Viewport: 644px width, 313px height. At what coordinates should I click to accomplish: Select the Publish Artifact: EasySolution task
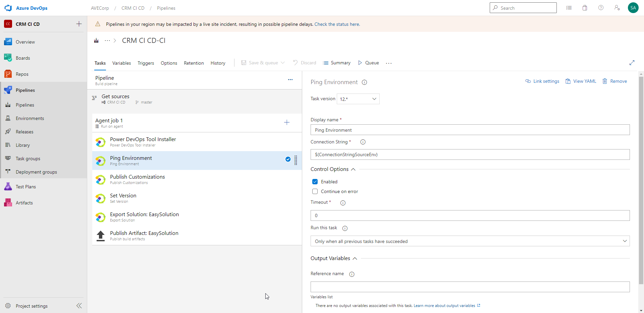(197, 236)
